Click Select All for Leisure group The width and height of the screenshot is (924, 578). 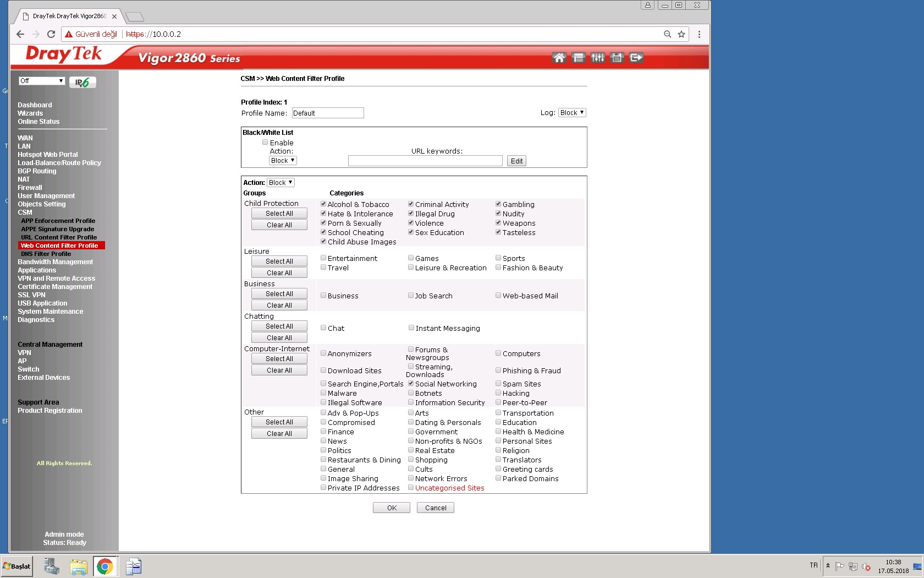279,261
